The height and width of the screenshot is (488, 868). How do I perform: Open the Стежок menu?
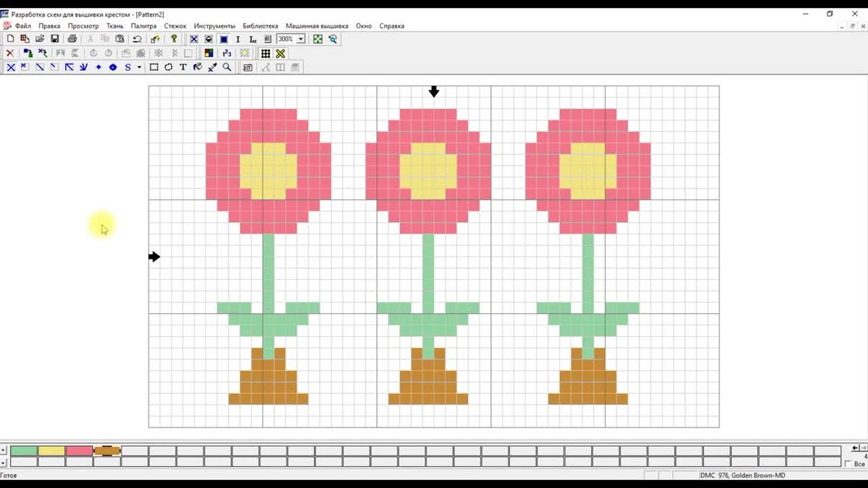tap(175, 26)
